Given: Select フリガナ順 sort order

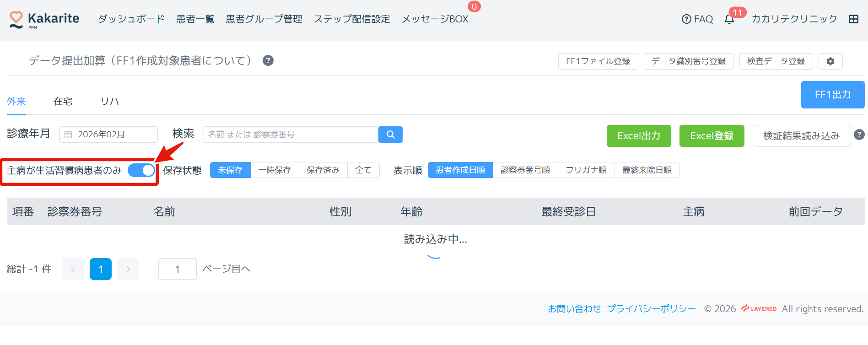Looking at the screenshot, I should pyautogui.click(x=586, y=170).
